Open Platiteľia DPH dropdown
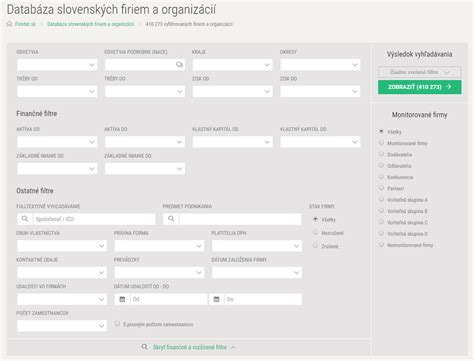Image resolution: width=474 pixels, height=361 pixels. 257,246
